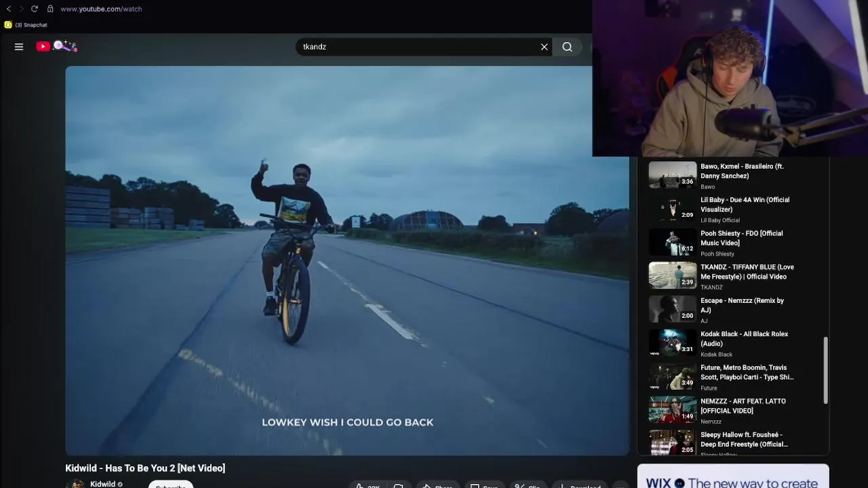Click the 'Future' channel name under Type Shi
The height and width of the screenshot is (488, 868).
click(x=709, y=388)
